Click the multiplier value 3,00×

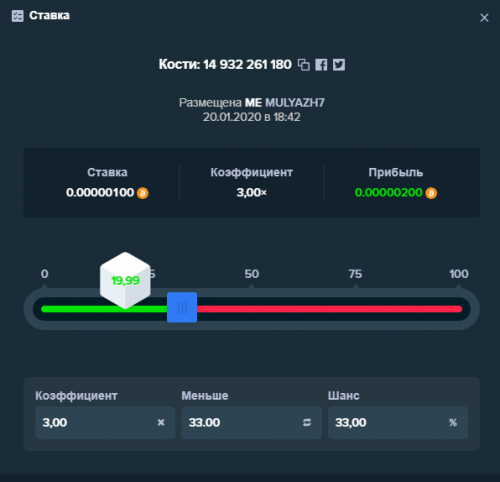click(x=252, y=193)
